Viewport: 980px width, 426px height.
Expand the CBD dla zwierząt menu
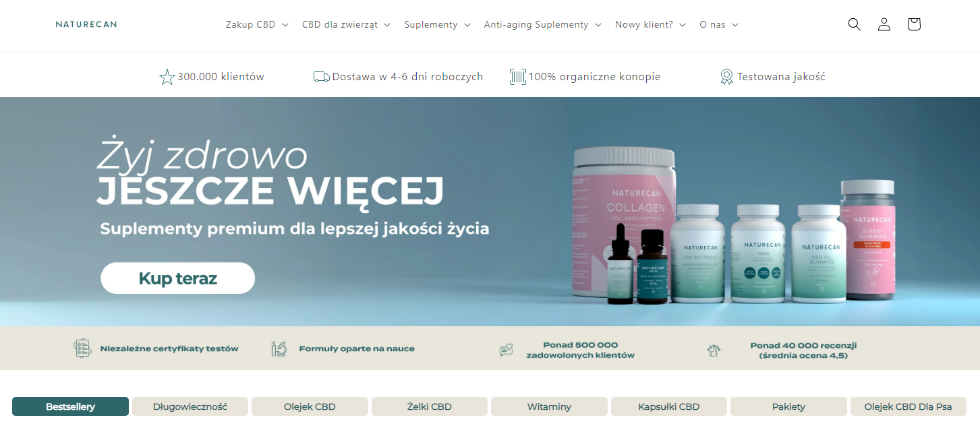coord(346,24)
